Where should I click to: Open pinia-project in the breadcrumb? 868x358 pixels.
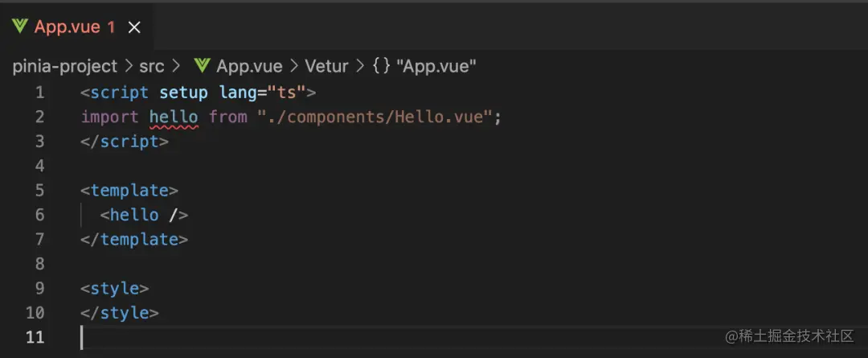(65, 67)
